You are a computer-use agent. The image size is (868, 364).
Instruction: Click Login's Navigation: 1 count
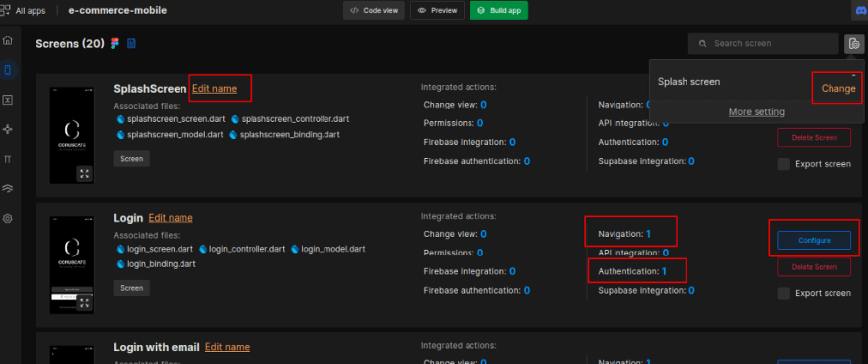pyautogui.click(x=624, y=234)
